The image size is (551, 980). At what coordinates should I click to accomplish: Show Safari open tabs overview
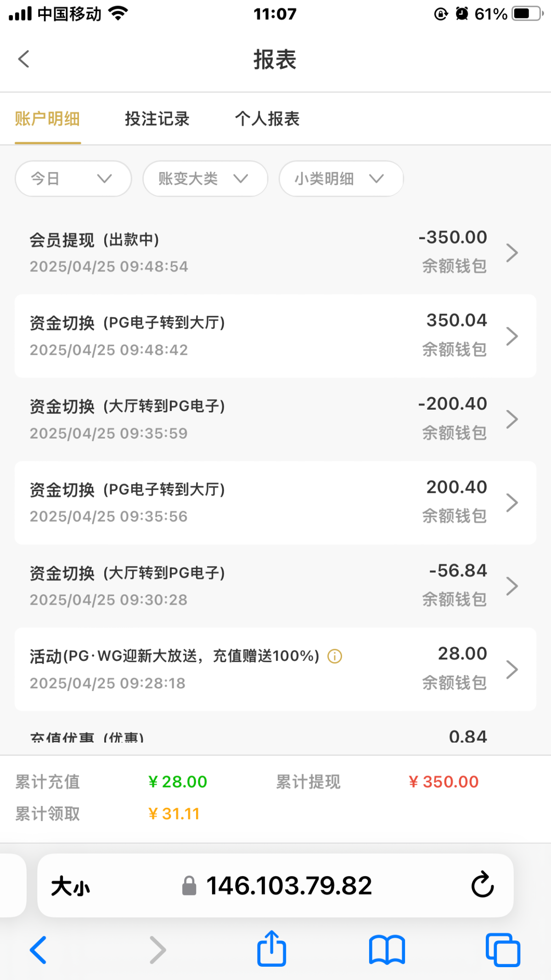503,949
